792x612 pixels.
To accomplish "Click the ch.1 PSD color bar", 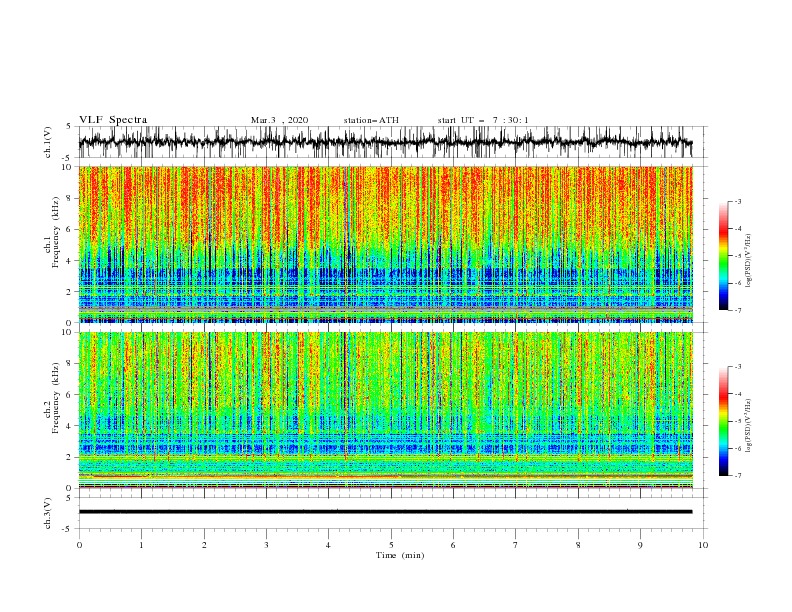I will 723,256.
